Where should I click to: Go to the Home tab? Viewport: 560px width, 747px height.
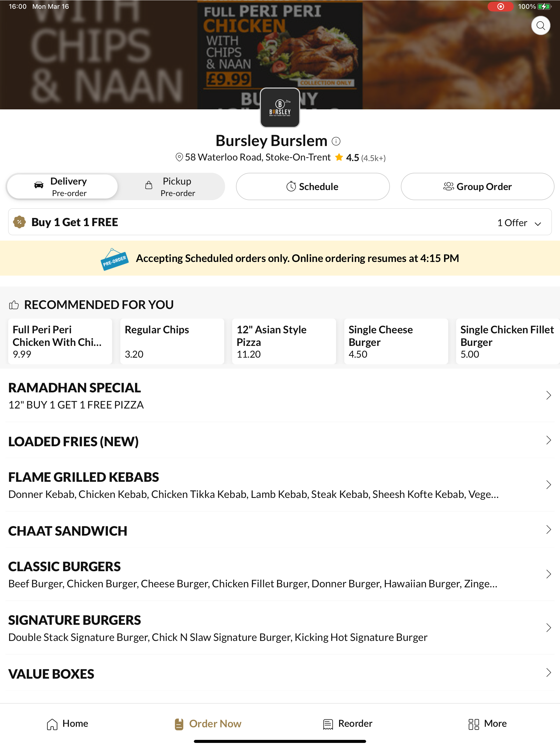click(67, 724)
